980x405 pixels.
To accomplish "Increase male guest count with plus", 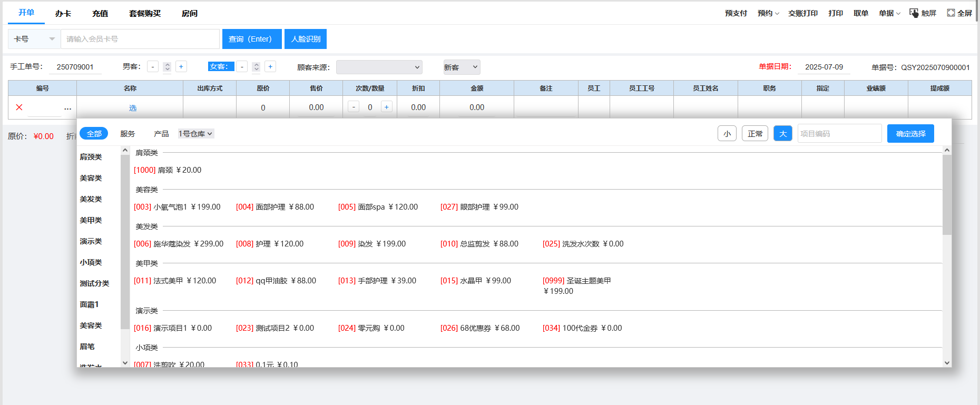I will [181, 66].
